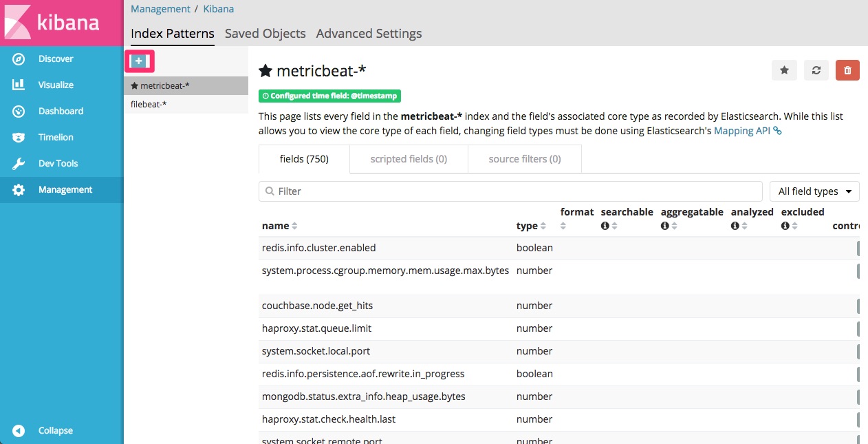Click the Discover menu label
Viewport: 868px width, 444px height.
click(56, 59)
